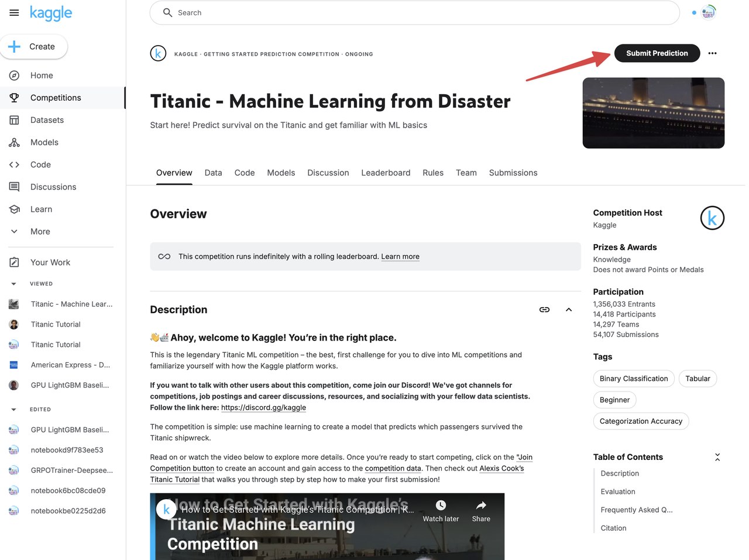This screenshot has width=749, height=560.
Task: Click the search magnifier icon
Action: [x=168, y=13]
